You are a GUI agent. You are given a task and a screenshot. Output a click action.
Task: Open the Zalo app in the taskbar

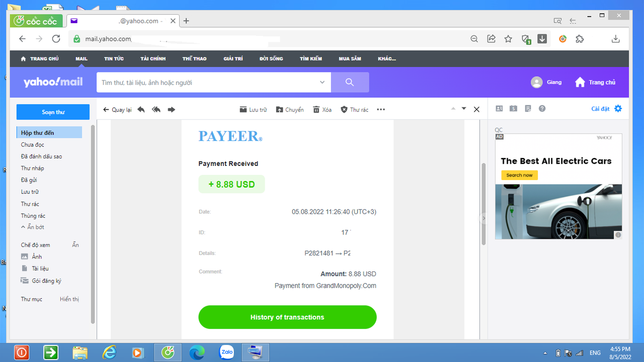click(227, 352)
